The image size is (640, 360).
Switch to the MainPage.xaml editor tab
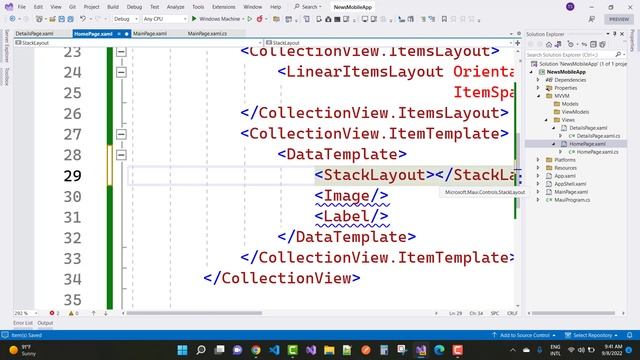click(150, 33)
